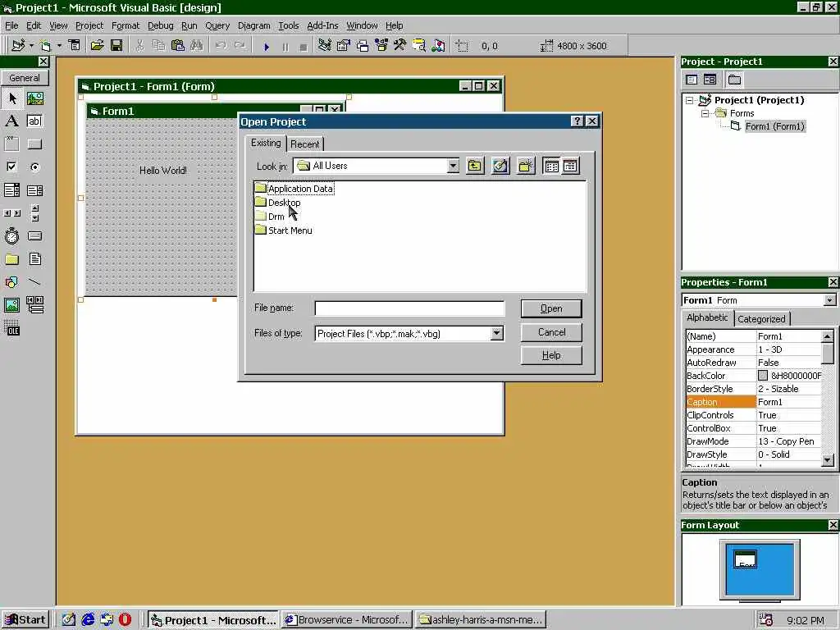
Task: Collapse the Project1 (Project1) tree node
Action: click(x=690, y=100)
